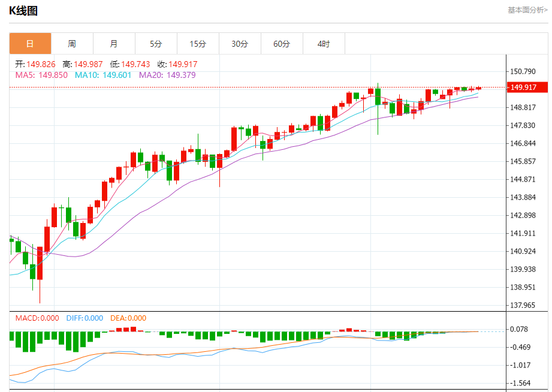The image size is (552, 392).
Task: Click the -0.469 MACD axis label
Action: (x=520, y=347)
